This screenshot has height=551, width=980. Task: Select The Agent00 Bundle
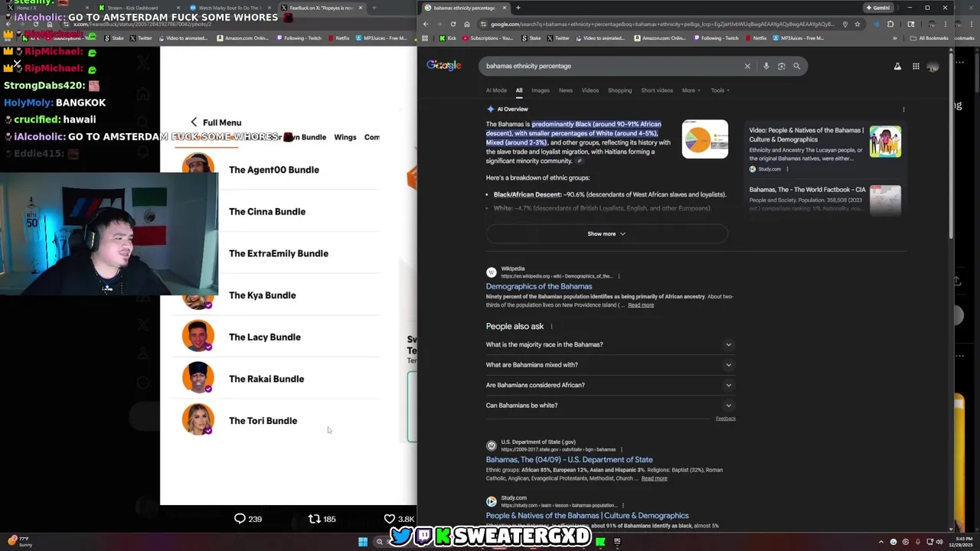[x=274, y=170]
